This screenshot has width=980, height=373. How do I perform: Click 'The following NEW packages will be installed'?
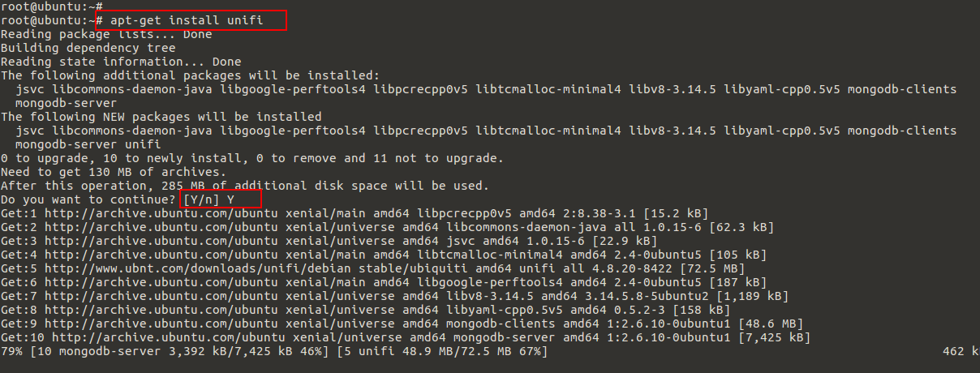161,117
